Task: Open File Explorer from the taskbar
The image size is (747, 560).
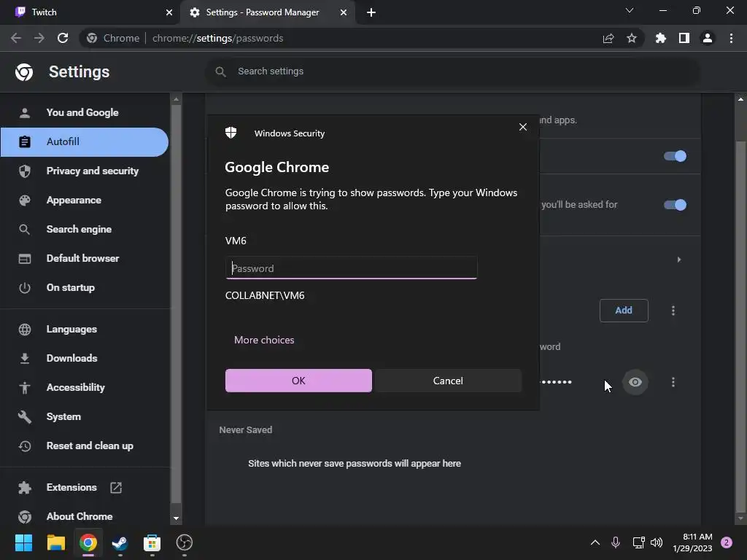Action: click(55, 542)
